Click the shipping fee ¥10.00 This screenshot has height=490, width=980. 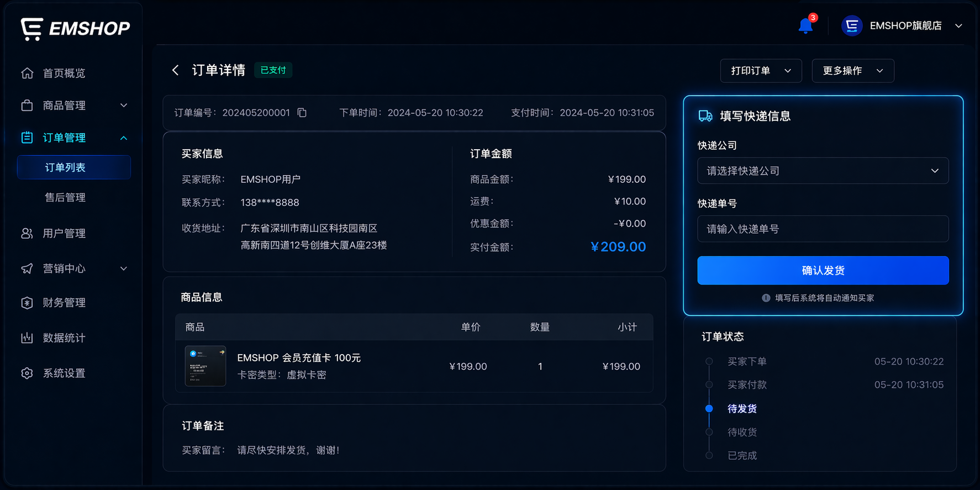pyautogui.click(x=630, y=202)
